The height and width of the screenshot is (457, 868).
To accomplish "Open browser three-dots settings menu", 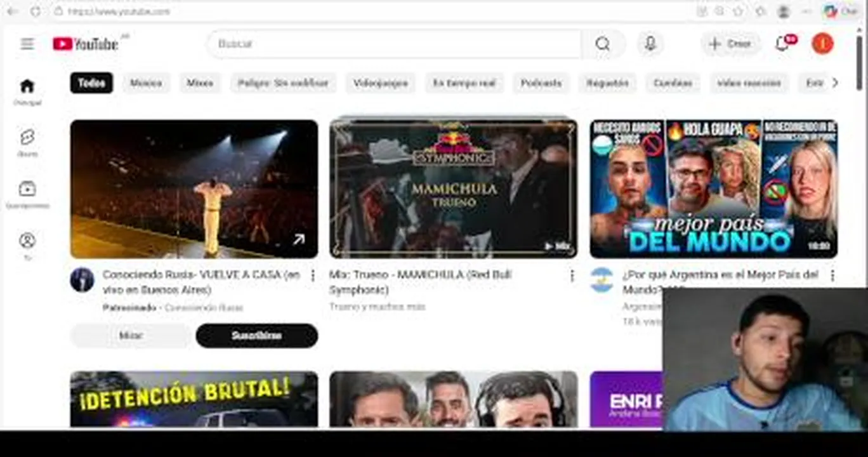I will [x=806, y=11].
